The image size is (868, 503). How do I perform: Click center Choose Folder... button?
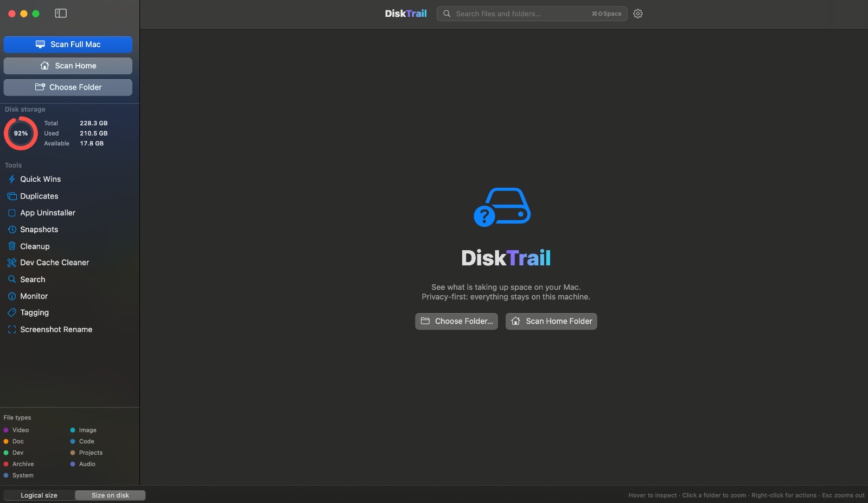click(456, 321)
